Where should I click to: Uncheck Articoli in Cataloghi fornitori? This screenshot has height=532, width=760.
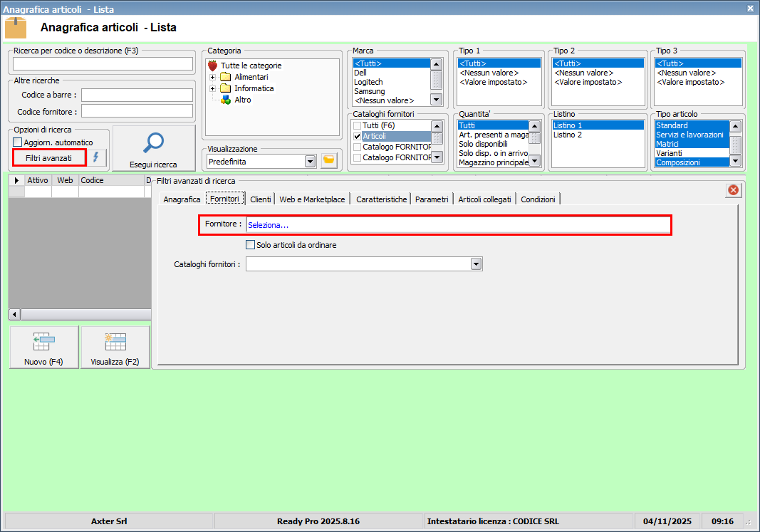(358, 137)
